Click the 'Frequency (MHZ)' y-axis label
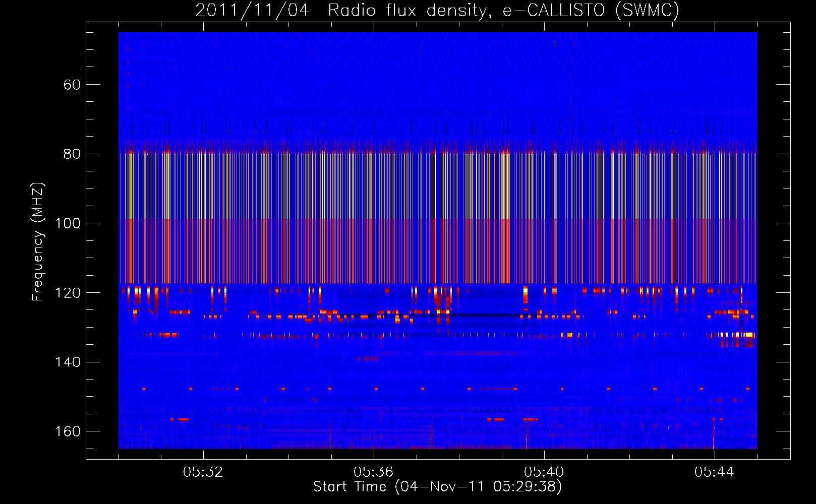Screen dimensions: 816x504 coord(38,242)
